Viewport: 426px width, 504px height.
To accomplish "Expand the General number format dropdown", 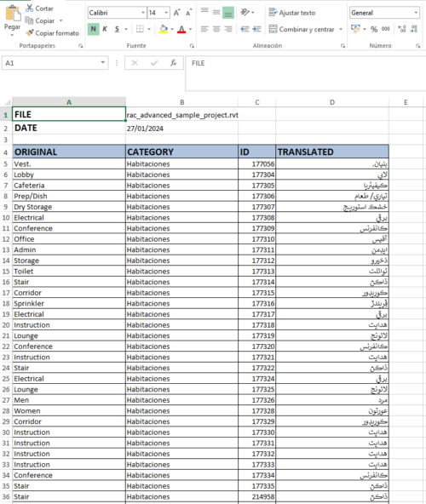I will pyautogui.click(x=416, y=13).
